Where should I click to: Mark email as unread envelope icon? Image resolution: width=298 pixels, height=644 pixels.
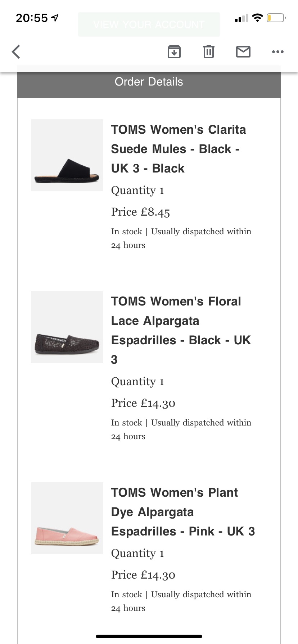click(x=243, y=52)
